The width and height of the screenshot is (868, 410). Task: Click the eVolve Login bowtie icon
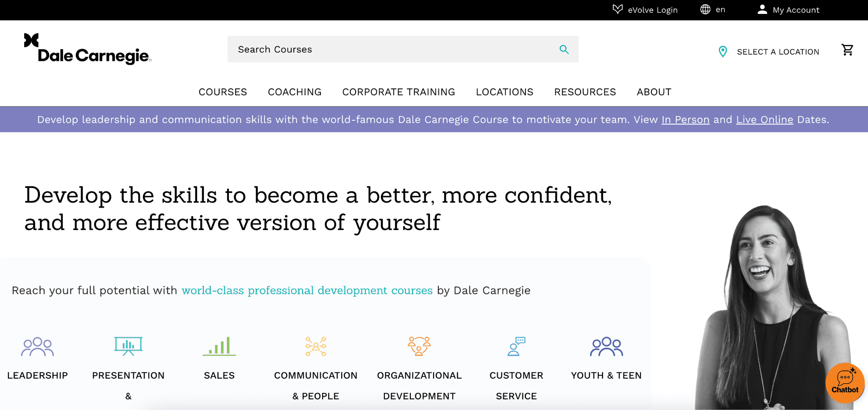(x=617, y=9)
